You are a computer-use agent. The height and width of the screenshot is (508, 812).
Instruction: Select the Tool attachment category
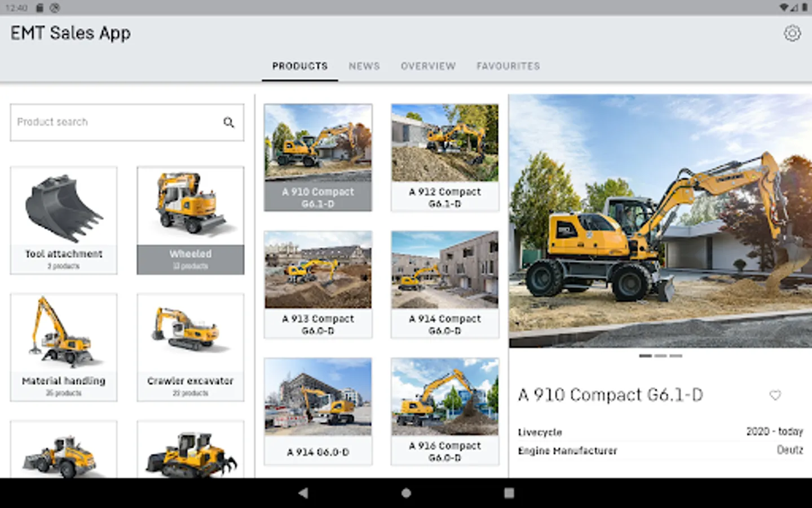click(64, 220)
